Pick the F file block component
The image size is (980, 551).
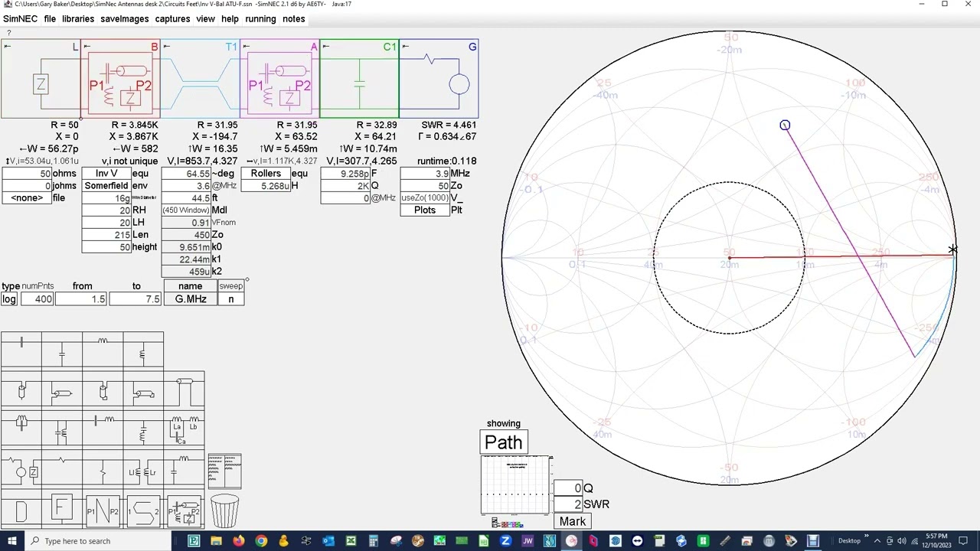(x=62, y=510)
